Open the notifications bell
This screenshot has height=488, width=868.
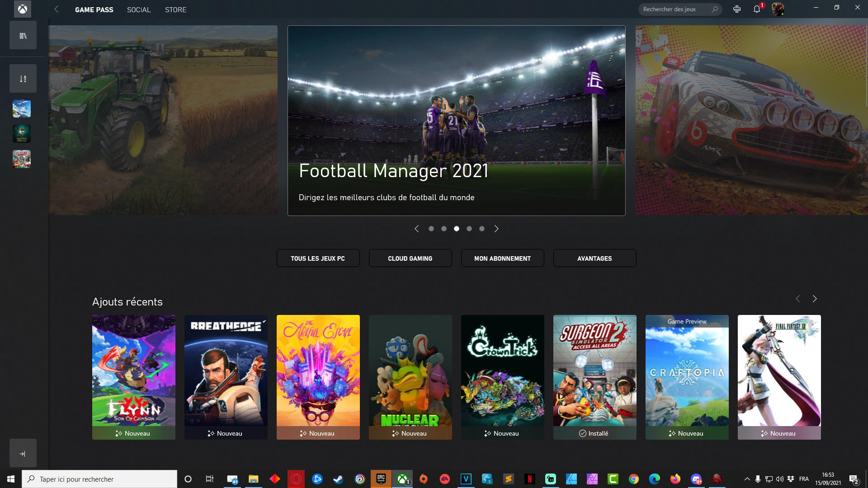tap(757, 9)
